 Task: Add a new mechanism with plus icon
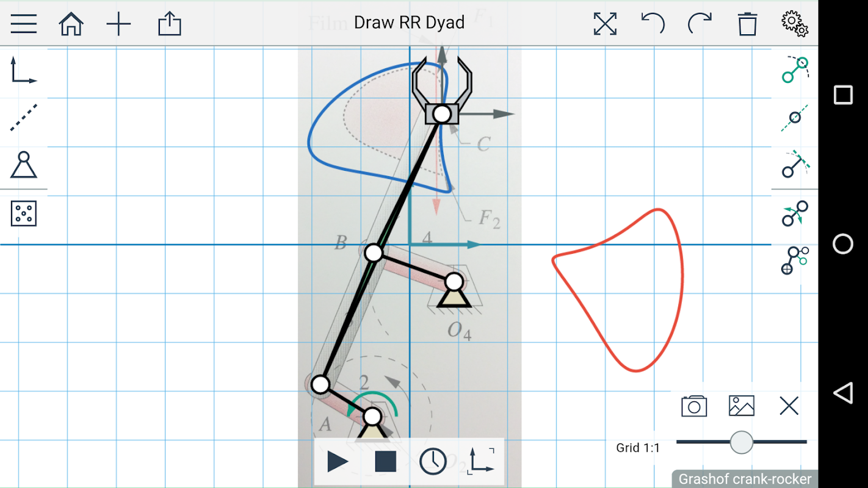click(x=118, y=24)
